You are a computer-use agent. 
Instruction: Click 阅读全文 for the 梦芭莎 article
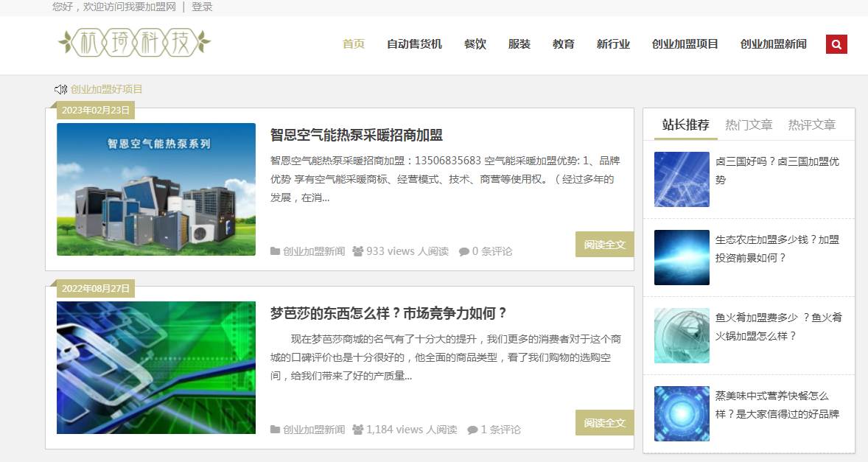(604, 422)
